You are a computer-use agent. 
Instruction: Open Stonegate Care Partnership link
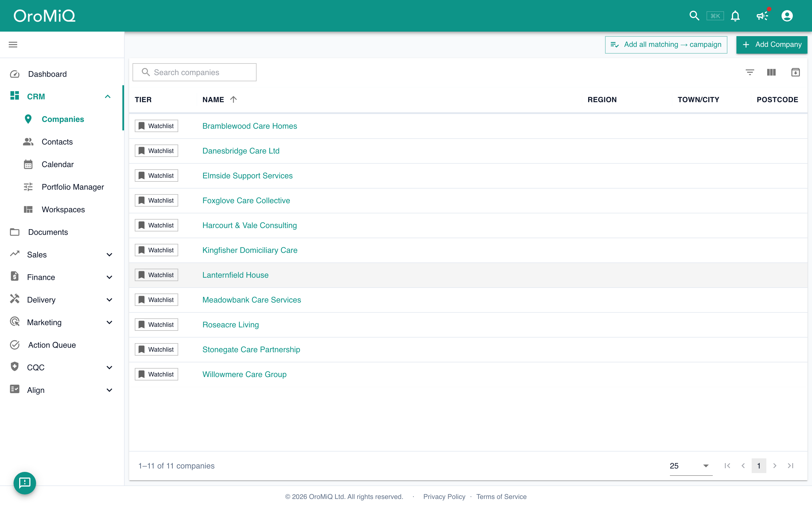tap(251, 349)
